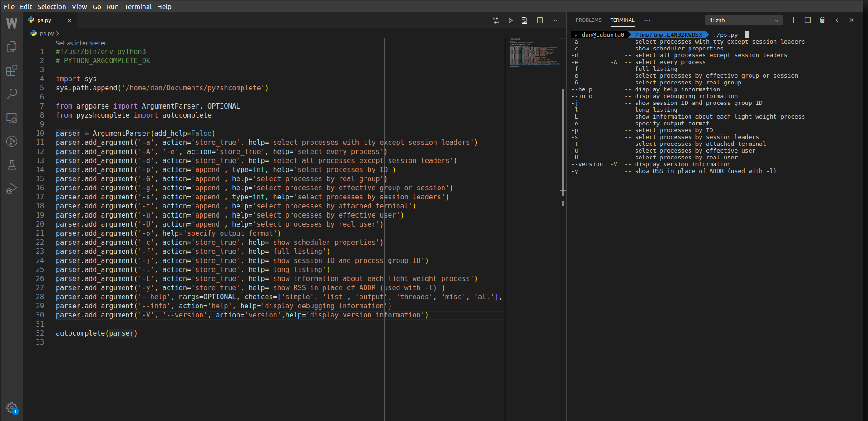Click the Set as interpreter link
The width and height of the screenshot is (868, 421).
tap(81, 43)
